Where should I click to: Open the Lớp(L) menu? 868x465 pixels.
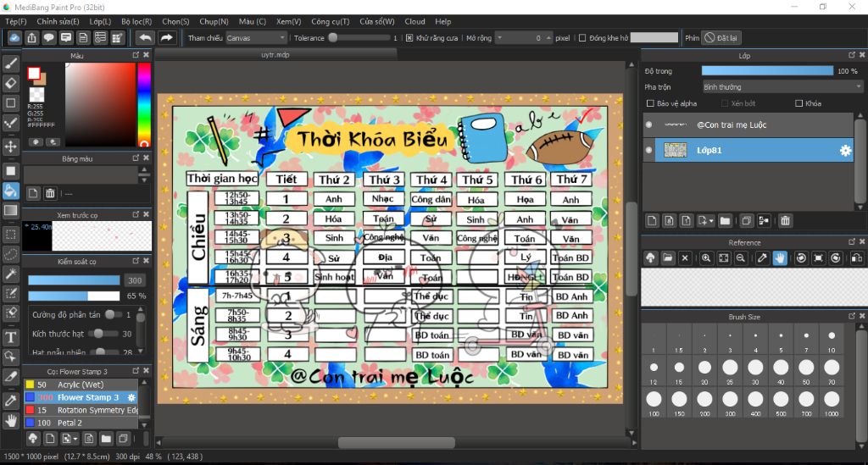click(100, 21)
